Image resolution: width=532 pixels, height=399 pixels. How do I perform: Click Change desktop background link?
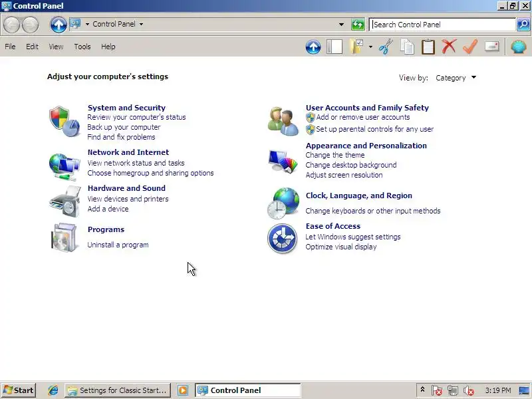click(351, 165)
